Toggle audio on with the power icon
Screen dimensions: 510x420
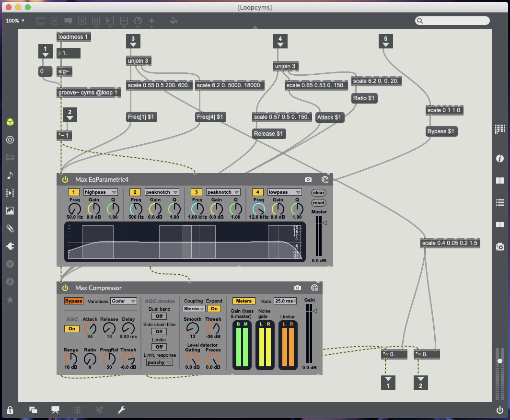coord(500,410)
